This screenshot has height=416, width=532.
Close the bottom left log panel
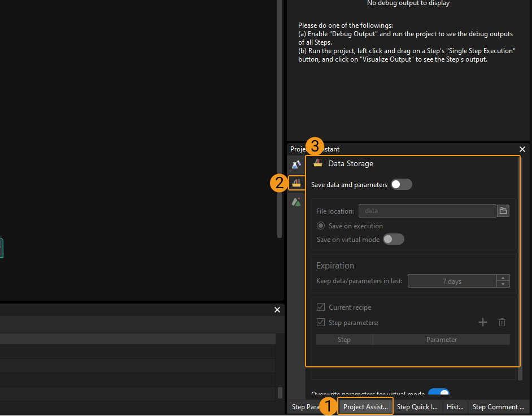click(x=277, y=310)
